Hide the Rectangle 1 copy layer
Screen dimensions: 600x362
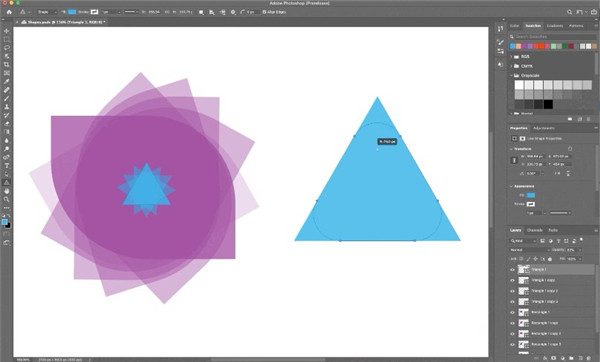(x=512, y=323)
